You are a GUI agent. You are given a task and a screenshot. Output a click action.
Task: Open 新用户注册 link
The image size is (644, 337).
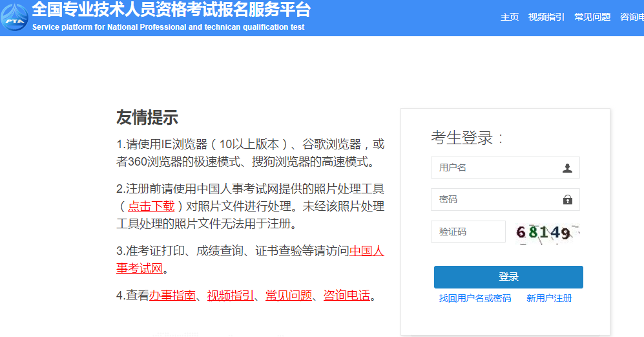tap(549, 298)
